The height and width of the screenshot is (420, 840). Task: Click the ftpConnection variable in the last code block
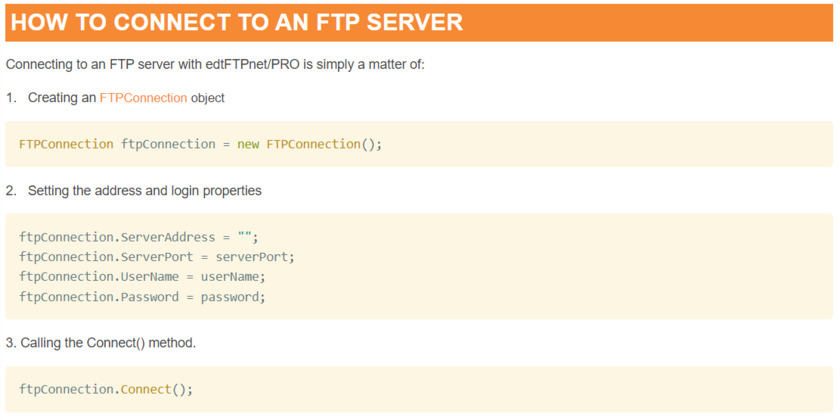66,389
